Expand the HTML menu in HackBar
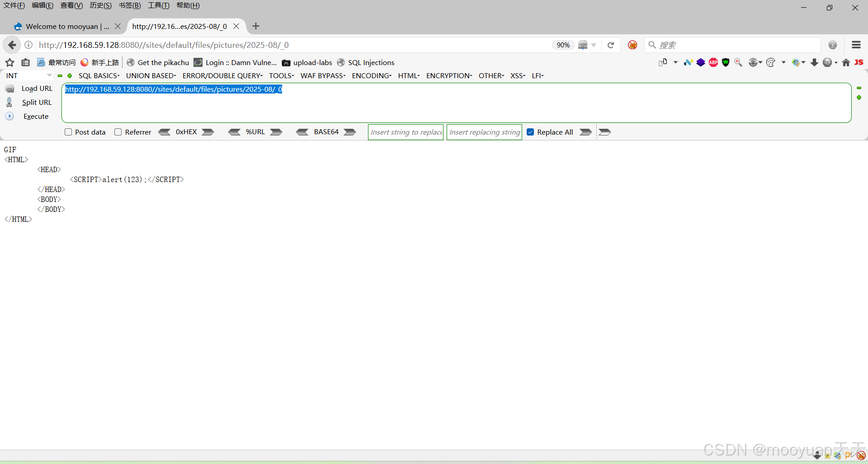The height and width of the screenshot is (464, 868). pos(409,75)
